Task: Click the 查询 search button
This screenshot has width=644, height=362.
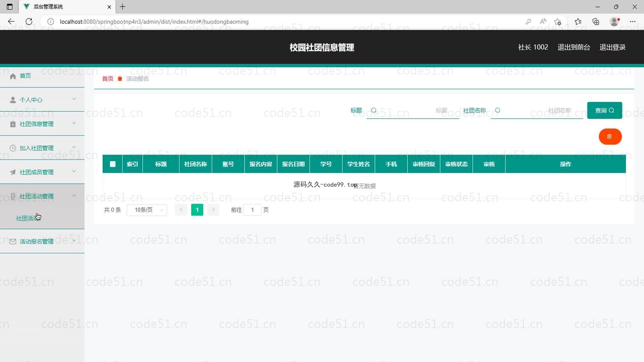Action: pos(604,110)
